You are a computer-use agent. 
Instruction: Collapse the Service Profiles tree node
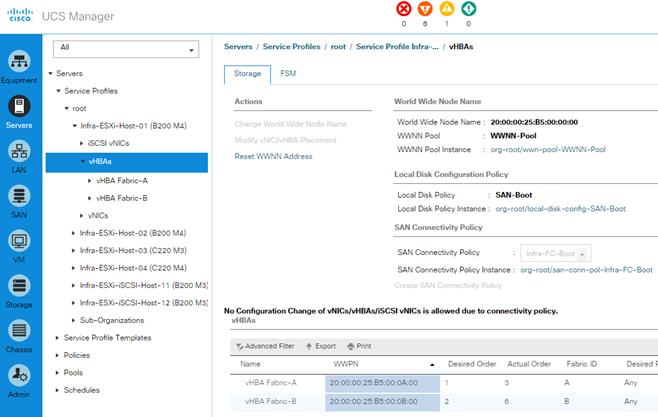[59, 91]
